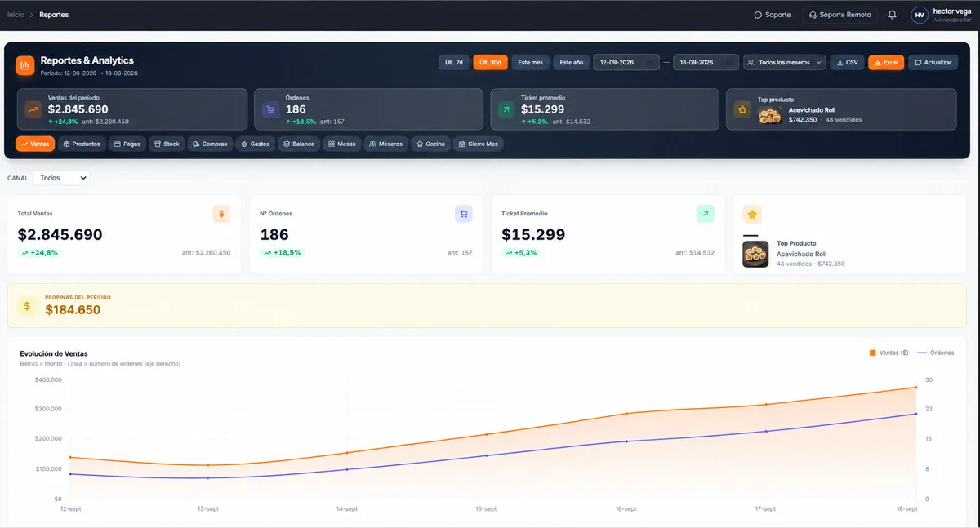Image resolution: width=980 pixels, height=528 pixels.
Task: Export report as CSV
Action: [847, 63]
